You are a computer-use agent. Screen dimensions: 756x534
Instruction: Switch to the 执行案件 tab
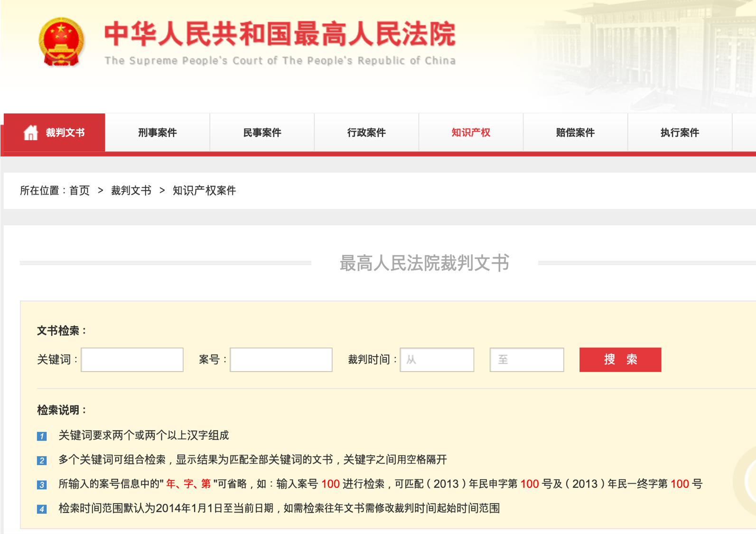[x=680, y=132]
